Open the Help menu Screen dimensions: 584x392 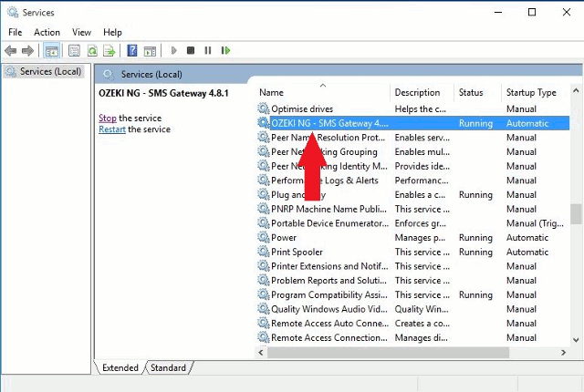112,32
